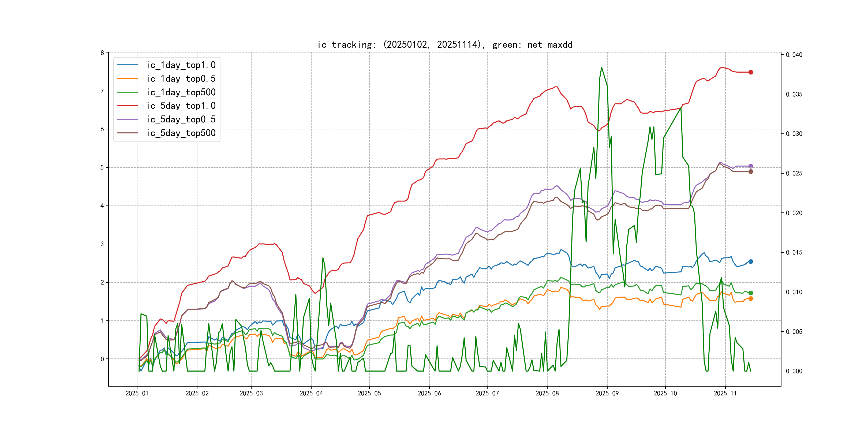Click the 2025-03 x-axis tick label
Image resolution: width=868 pixels, height=434 pixels.
(251, 393)
